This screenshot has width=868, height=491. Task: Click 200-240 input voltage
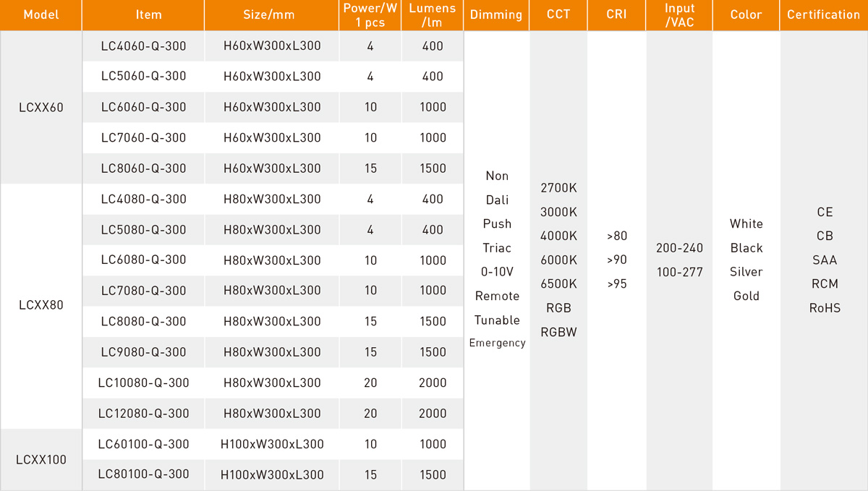click(x=679, y=248)
